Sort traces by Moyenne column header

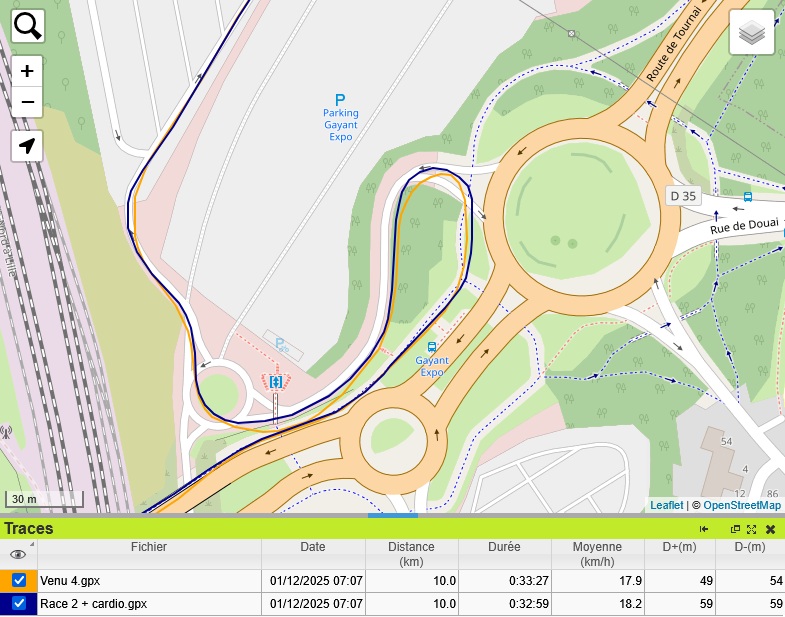point(596,554)
